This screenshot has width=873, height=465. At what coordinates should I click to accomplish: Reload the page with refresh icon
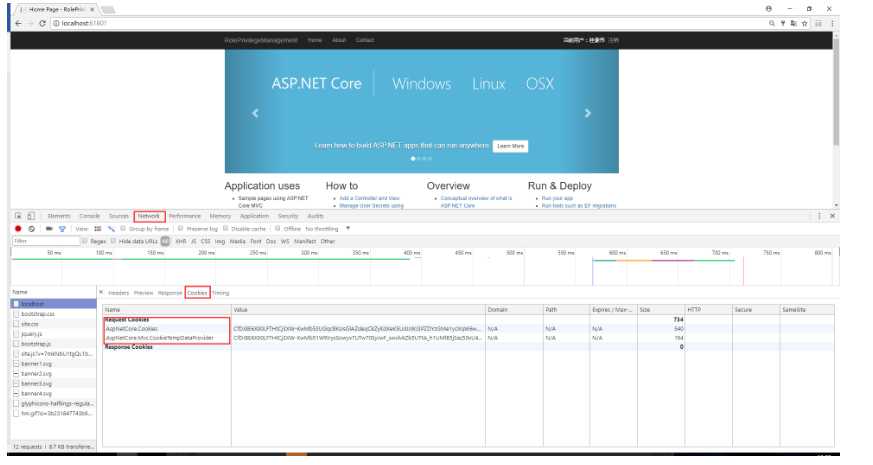point(42,23)
